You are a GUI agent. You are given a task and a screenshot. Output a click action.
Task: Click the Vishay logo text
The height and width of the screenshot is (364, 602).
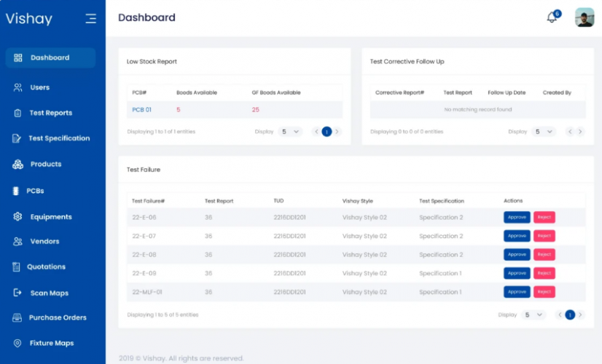click(29, 19)
